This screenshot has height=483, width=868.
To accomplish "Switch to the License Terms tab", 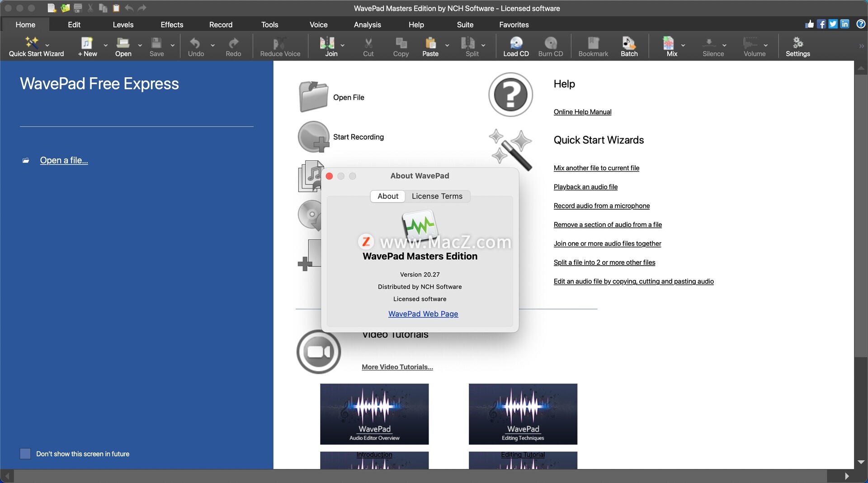I will tap(437, 196).
